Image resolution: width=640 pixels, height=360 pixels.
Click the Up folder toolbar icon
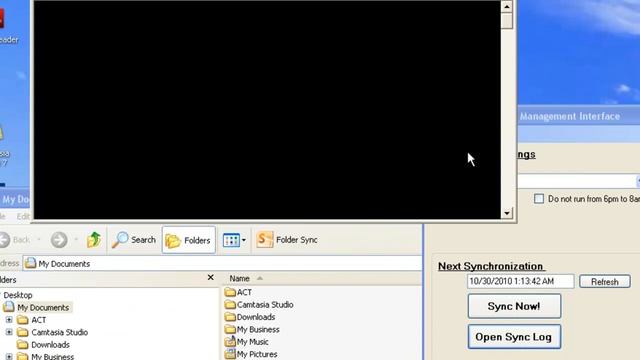click(94, 240)
